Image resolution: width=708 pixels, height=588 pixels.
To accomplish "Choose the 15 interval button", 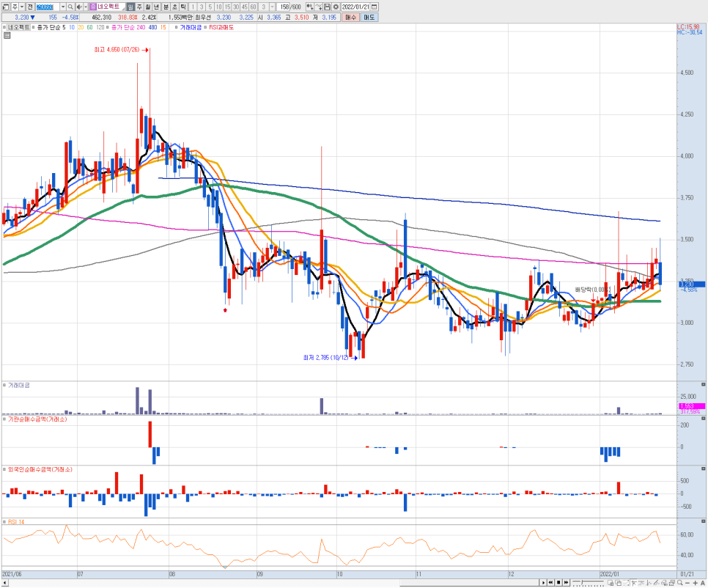I will click(x=227, y=7).
